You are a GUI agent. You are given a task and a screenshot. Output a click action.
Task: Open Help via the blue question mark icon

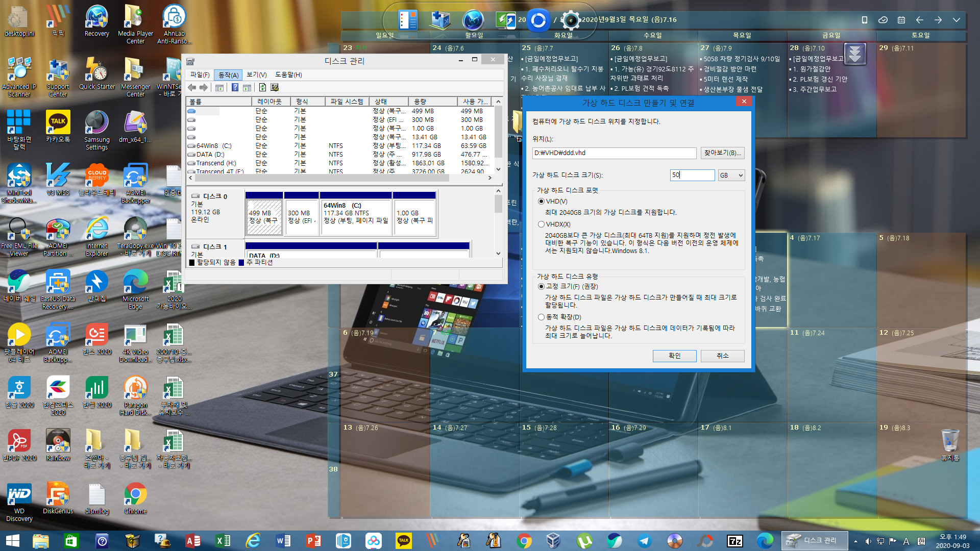pos(235,87)
